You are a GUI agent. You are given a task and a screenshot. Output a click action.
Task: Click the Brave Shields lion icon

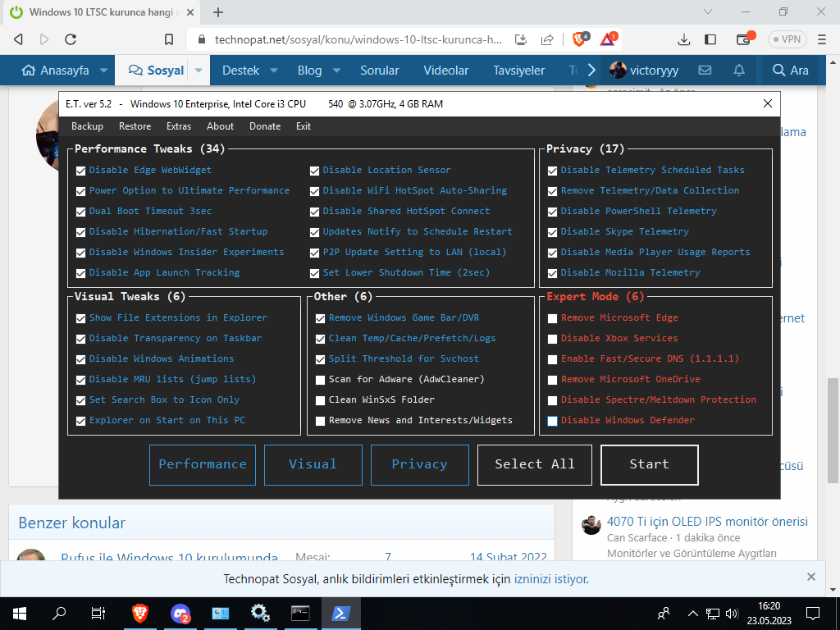click(x=580, y=39)
